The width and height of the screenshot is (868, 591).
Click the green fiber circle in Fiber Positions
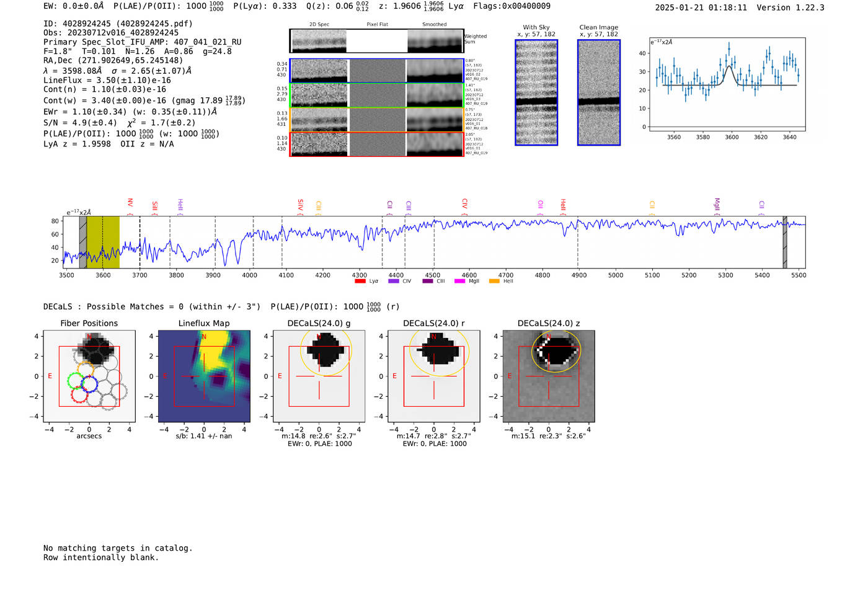(x=76, y=381)
